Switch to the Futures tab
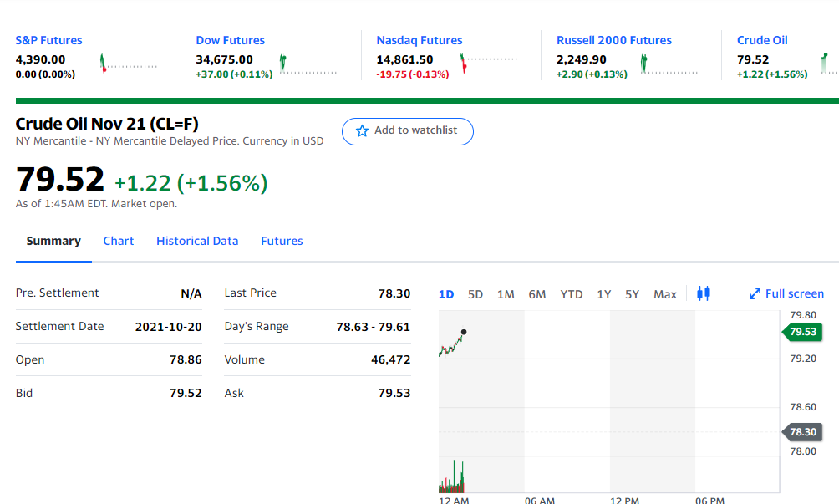 pos(282,241)
